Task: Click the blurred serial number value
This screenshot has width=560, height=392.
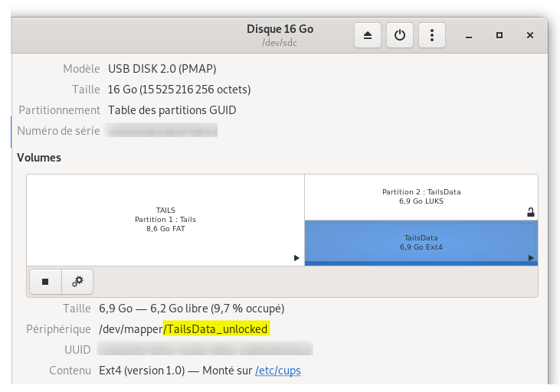Action: point(162,131)
